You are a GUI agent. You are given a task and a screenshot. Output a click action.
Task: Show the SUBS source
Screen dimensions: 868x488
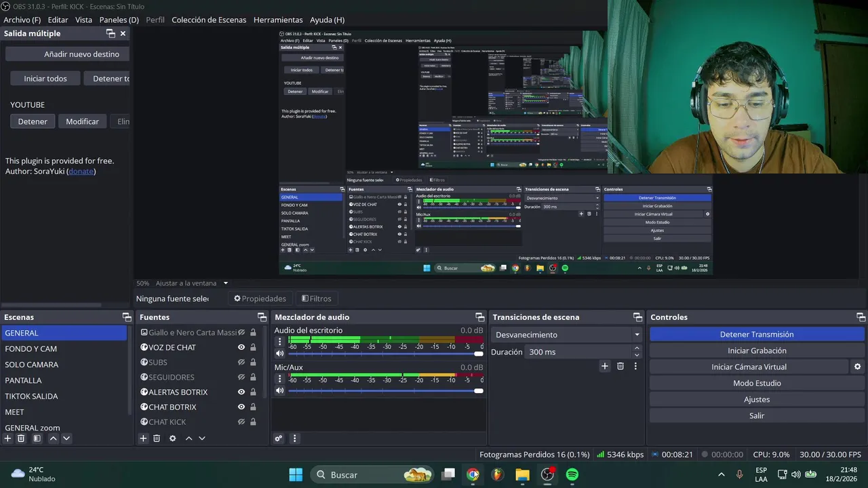click(241, 363)
